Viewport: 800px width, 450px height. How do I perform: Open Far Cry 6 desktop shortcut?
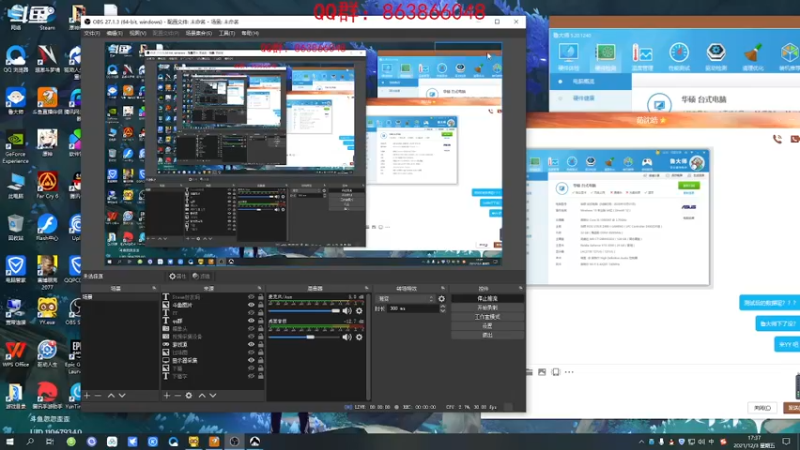click(47, 185)
